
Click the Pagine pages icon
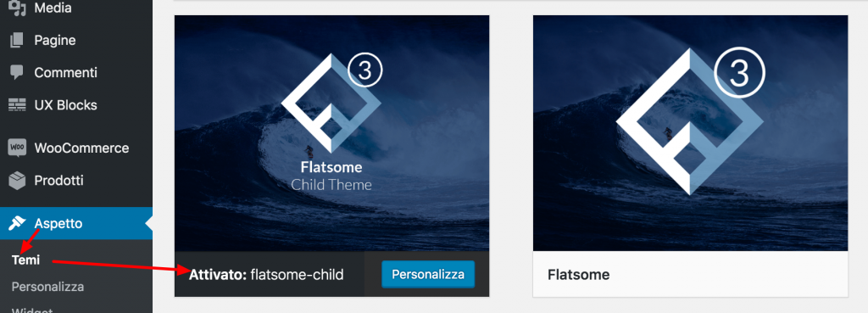click(x=17, y=41)
